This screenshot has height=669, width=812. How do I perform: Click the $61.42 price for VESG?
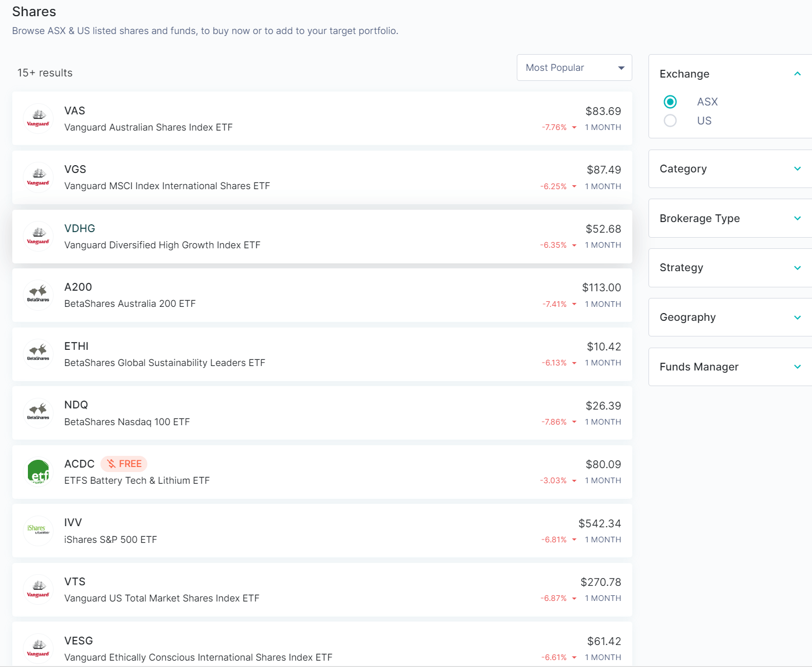[604, 641]
